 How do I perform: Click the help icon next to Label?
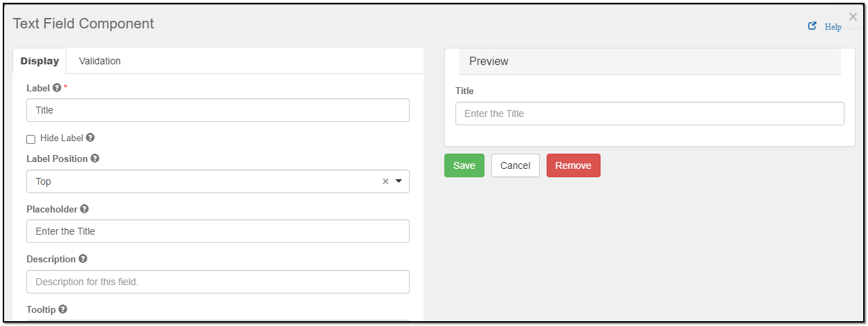pos(57,88)
